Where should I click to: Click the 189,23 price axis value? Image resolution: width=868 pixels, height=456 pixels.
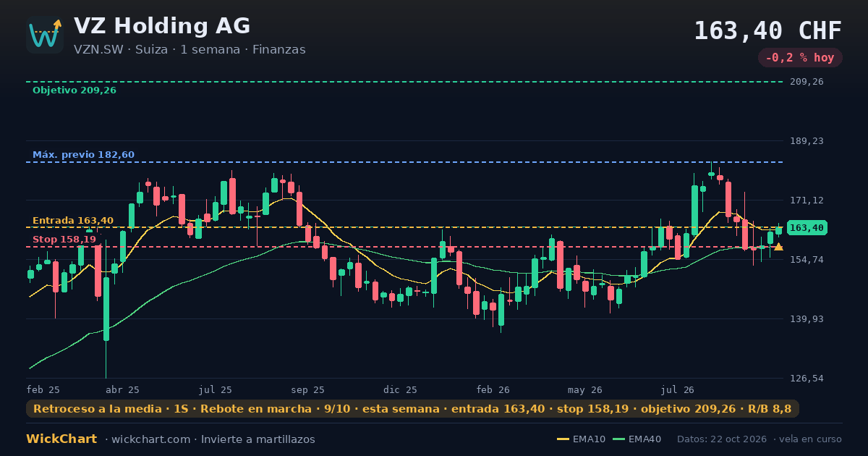[807, 141]
